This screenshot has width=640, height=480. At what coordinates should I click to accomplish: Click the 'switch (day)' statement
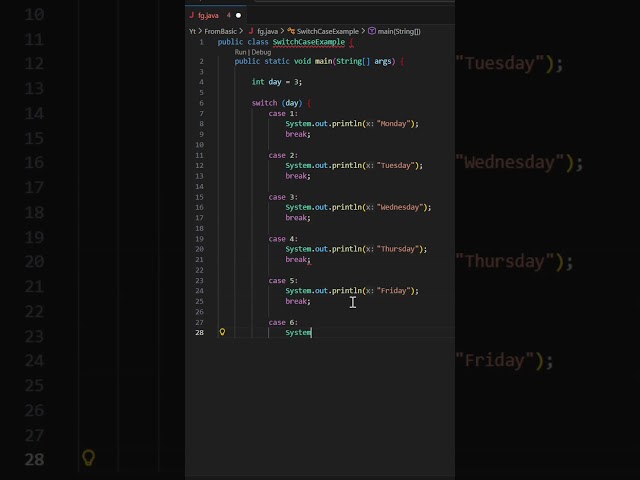point(277,103)
